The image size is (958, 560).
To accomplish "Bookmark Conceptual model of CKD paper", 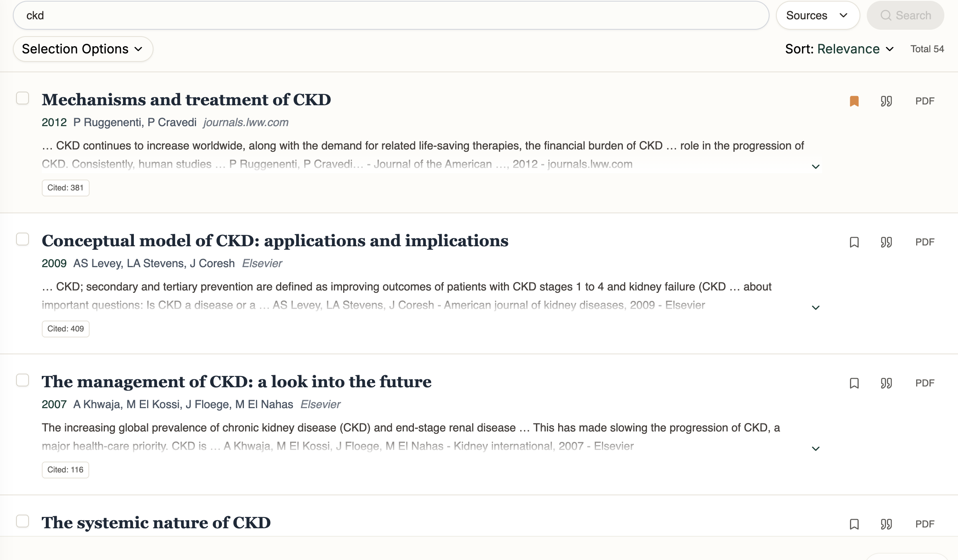I will (x=854, y=242).
